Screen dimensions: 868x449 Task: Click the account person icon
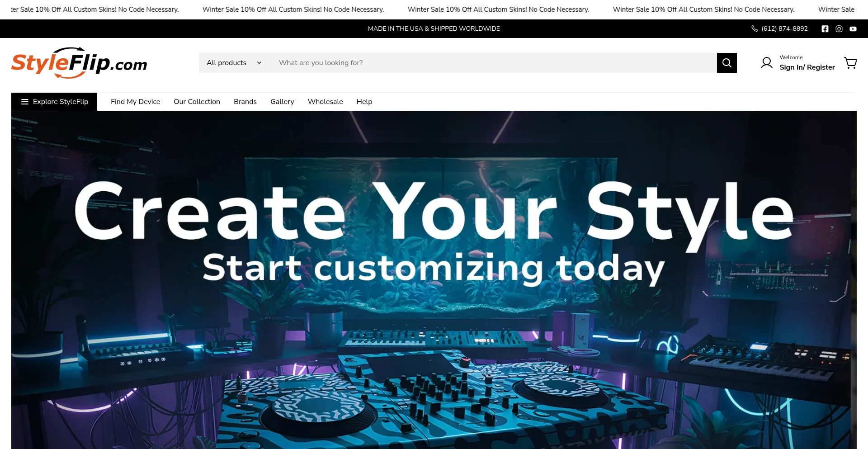[766, 62]
